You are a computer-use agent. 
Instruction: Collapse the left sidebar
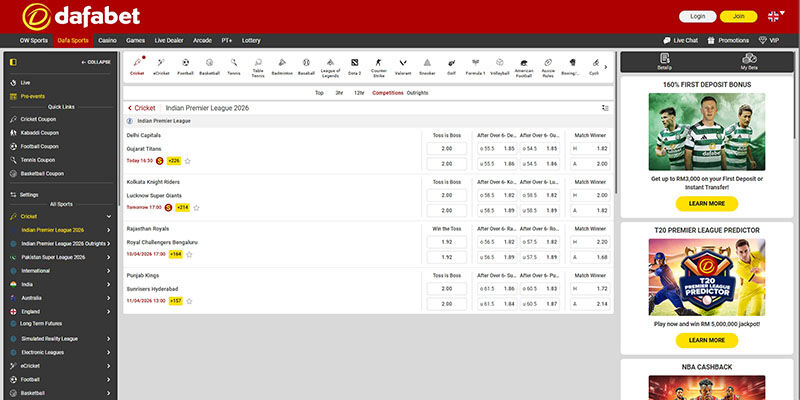click(x=96, y=62)
